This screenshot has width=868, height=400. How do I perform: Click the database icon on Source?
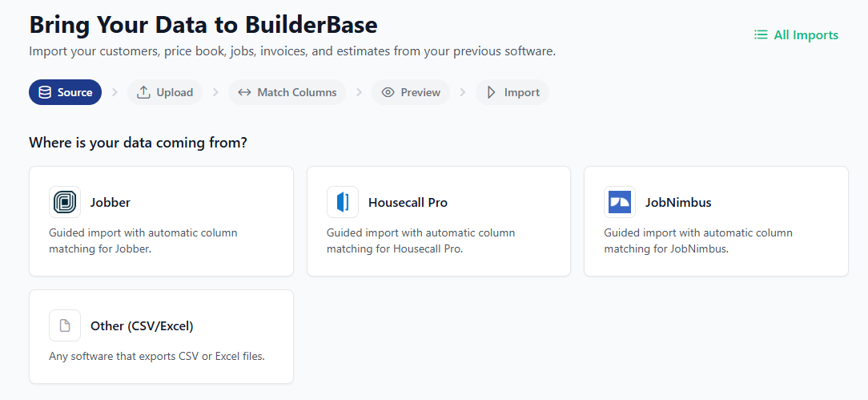pos(45,92)
